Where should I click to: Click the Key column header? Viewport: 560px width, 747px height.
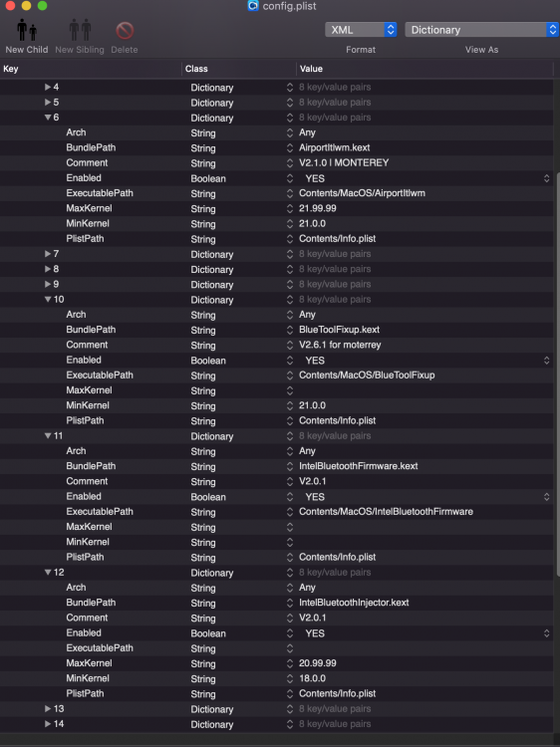(x=91, y=69)
